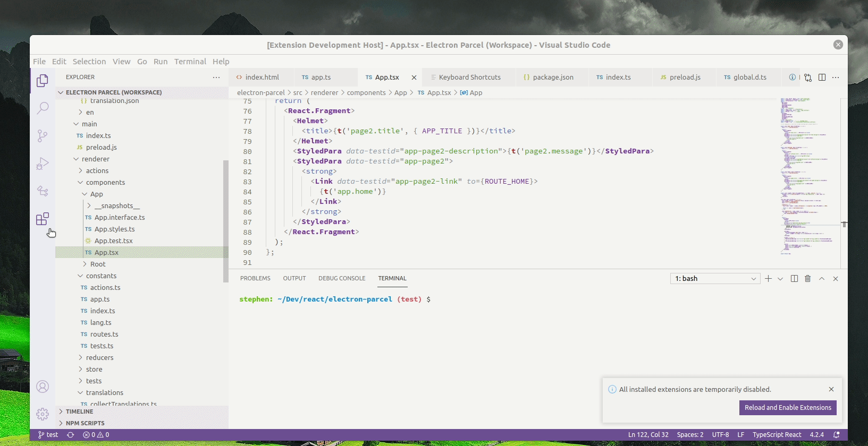This screenshot has width=868, height=446.
Task: Expand the NPM SCRIPTS section
Action: pos(142,423)
